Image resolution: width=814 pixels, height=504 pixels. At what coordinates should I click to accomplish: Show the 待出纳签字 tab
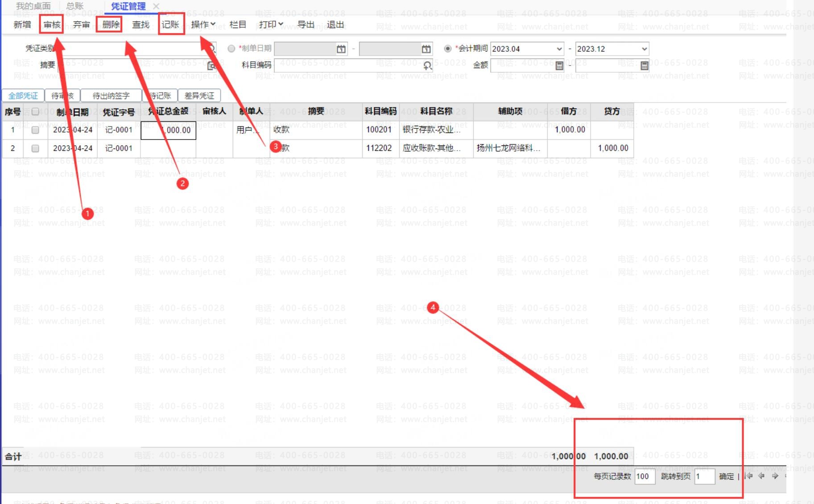(111, 95)
